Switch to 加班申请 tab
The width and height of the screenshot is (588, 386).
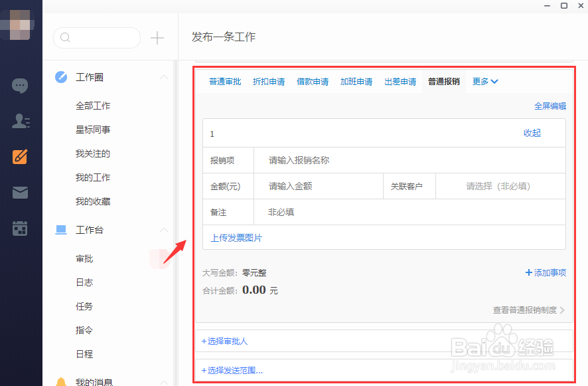tap(356, 82)
